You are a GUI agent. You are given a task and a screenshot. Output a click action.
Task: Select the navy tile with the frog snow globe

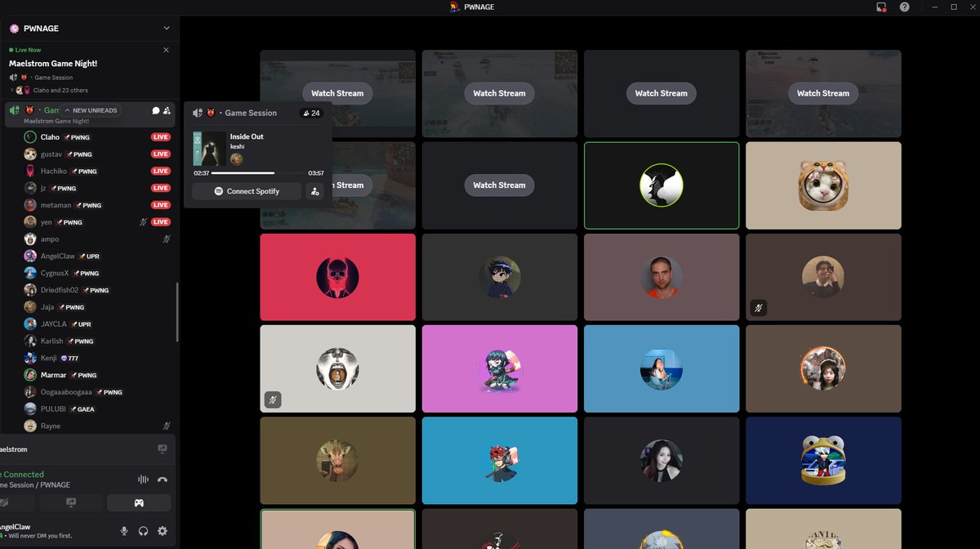pos(823,461)
